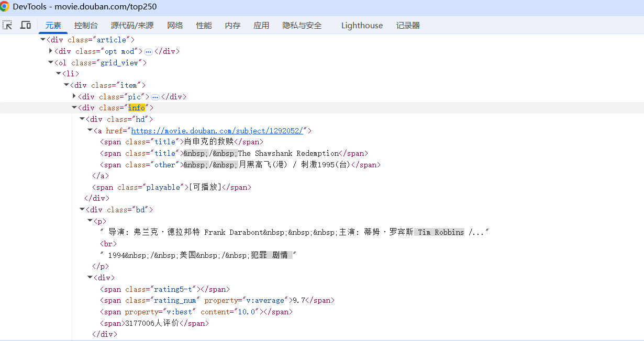Open the 隐私与安全 tab
The width and height of the screenshot is (644, 341).
point(302,26)
